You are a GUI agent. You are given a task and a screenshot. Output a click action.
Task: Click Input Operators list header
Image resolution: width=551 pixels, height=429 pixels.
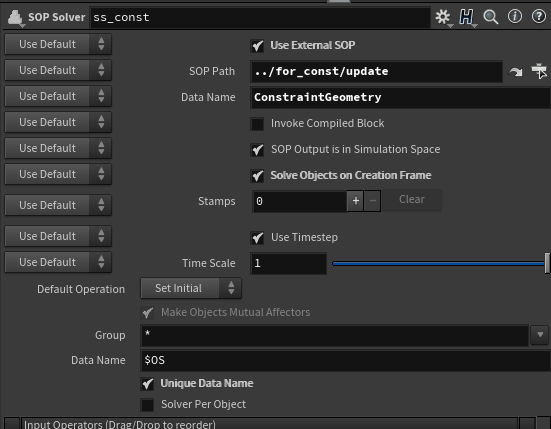pyautogui.click(x=269, y=424)
